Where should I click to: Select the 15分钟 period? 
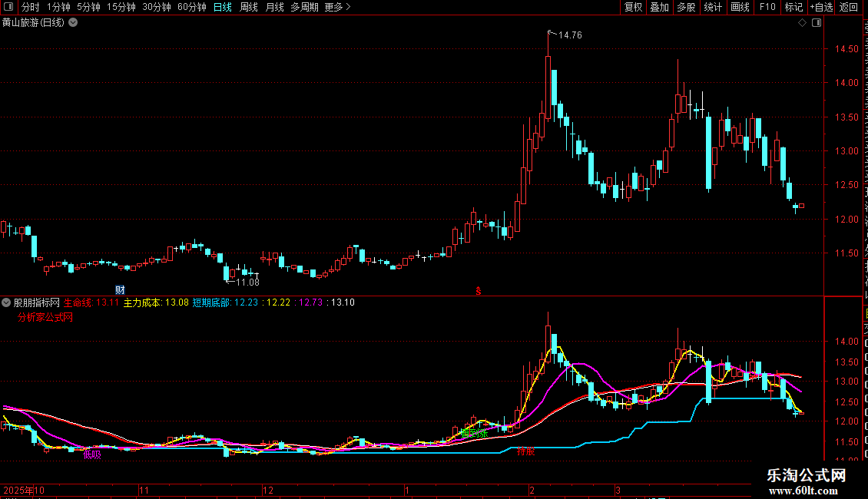pos(121,7)
